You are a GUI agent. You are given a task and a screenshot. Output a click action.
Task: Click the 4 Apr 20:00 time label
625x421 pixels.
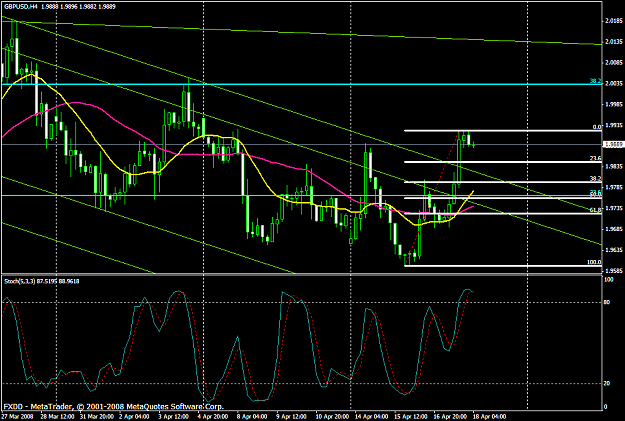tap(212, 417)
